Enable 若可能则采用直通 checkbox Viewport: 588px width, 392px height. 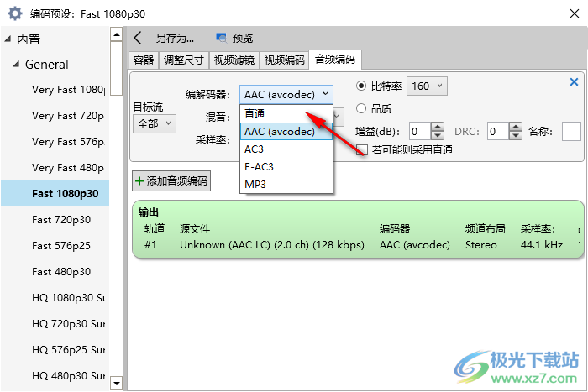[x=361, y=150]
